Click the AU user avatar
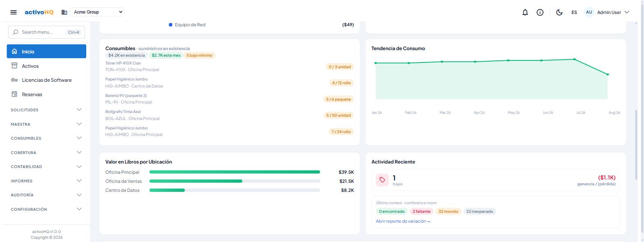This screenshot has width=644, height=242. click(589, 12)
